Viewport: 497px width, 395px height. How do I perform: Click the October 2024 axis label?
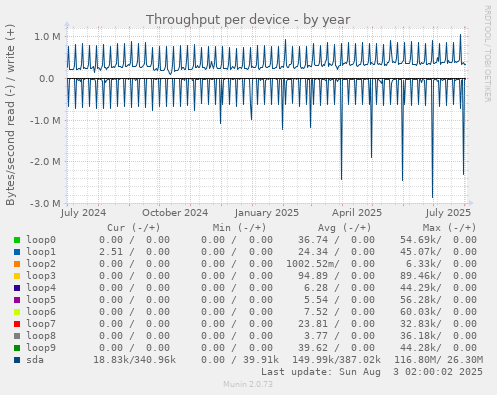coord(175,213)
